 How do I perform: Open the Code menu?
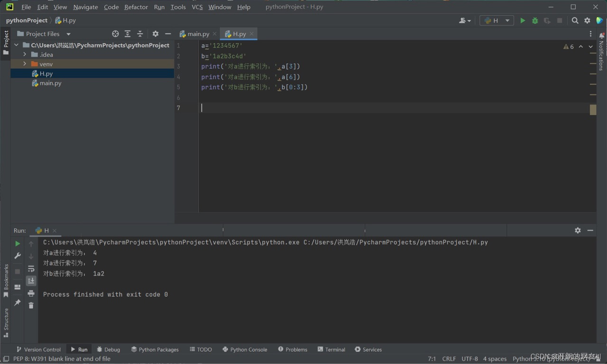(x=111, y=7)
